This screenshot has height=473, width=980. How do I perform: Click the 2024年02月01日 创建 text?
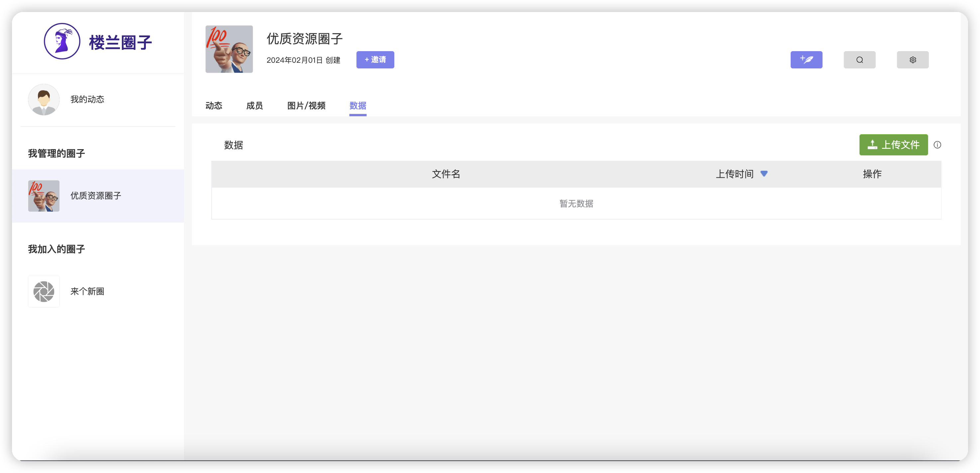(x=303, y=60)
